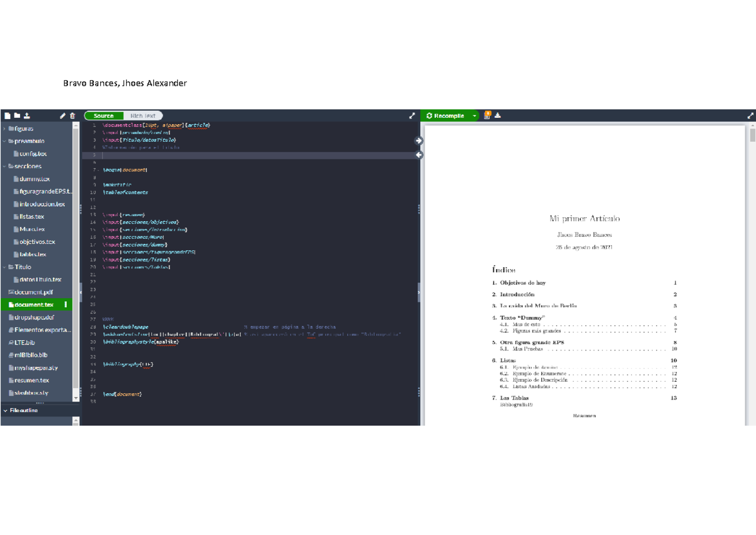Image resolution: width=756 pixels, height=535 pixels.
Task: Open the Recompile options dropdown arrow
Action: coord(474,116)
